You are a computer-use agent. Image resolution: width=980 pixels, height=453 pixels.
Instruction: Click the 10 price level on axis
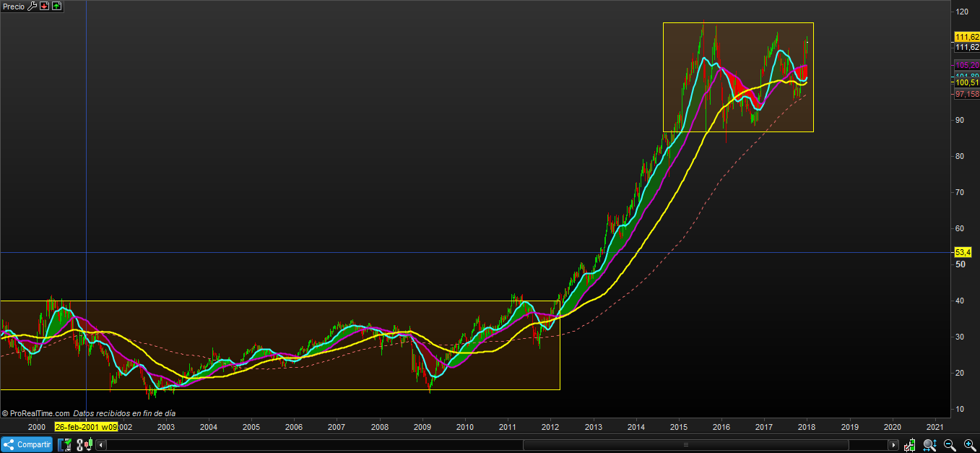(960, 409)
